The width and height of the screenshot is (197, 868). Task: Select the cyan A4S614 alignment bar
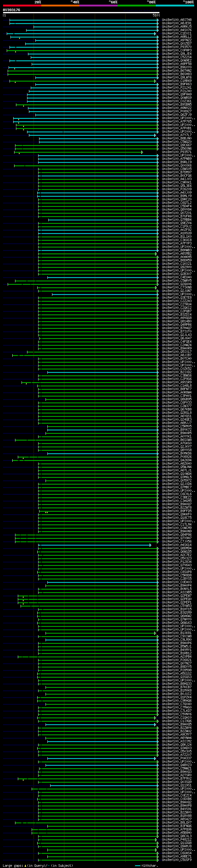pyautogui.click(x=94, y=545)
